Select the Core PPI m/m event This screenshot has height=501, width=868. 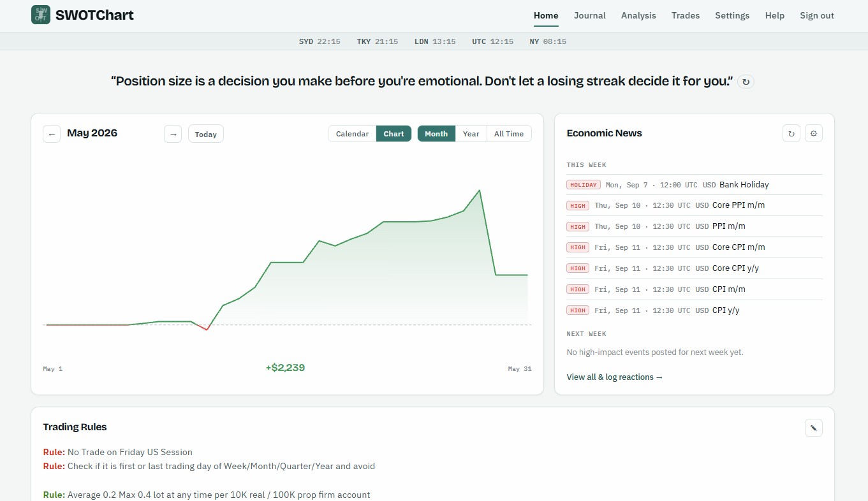(695, 205)
